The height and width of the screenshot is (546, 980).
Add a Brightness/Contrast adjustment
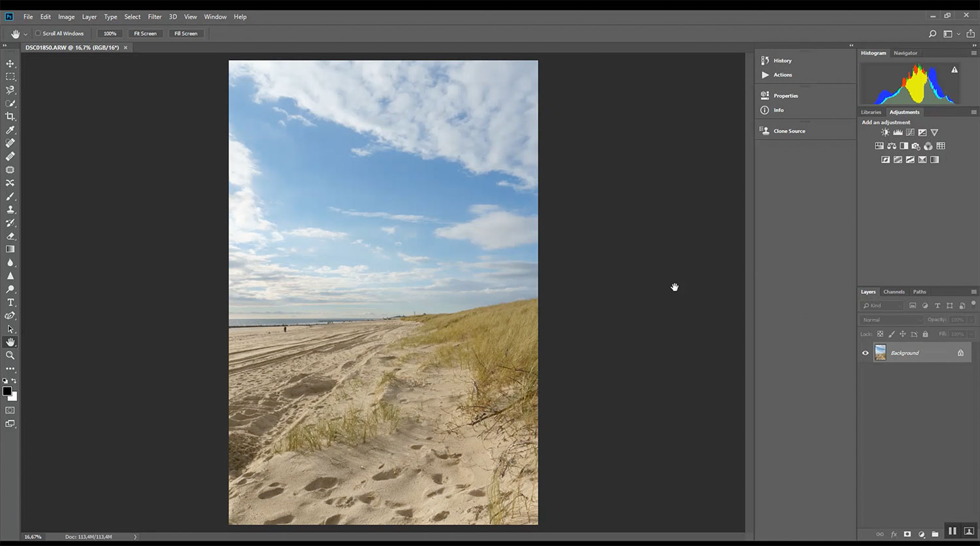click(885, 133)
